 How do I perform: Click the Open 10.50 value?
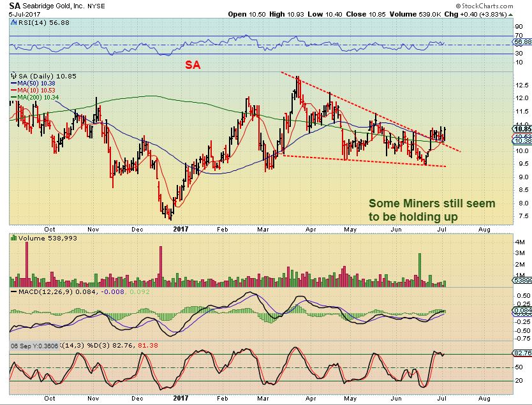[x=247, y=14]
